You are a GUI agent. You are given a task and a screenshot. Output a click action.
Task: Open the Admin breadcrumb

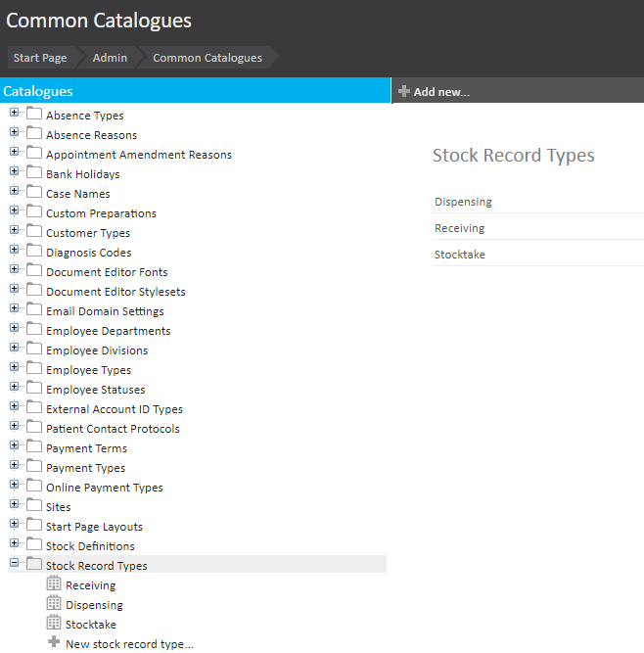pyautogui.click(x=110, y=58)
